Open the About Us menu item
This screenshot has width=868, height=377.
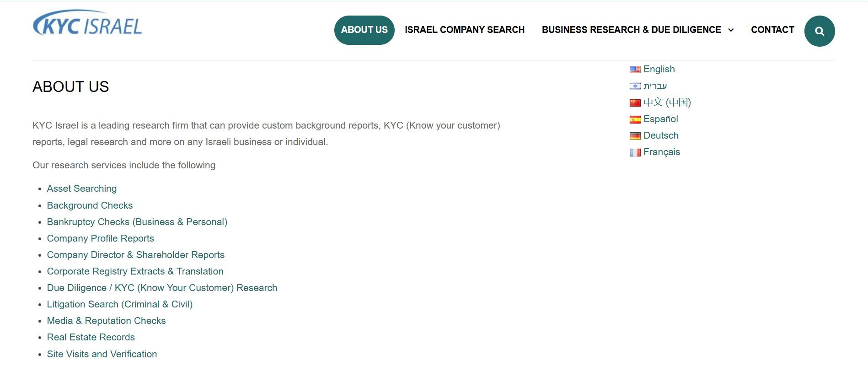coord(364,30)
